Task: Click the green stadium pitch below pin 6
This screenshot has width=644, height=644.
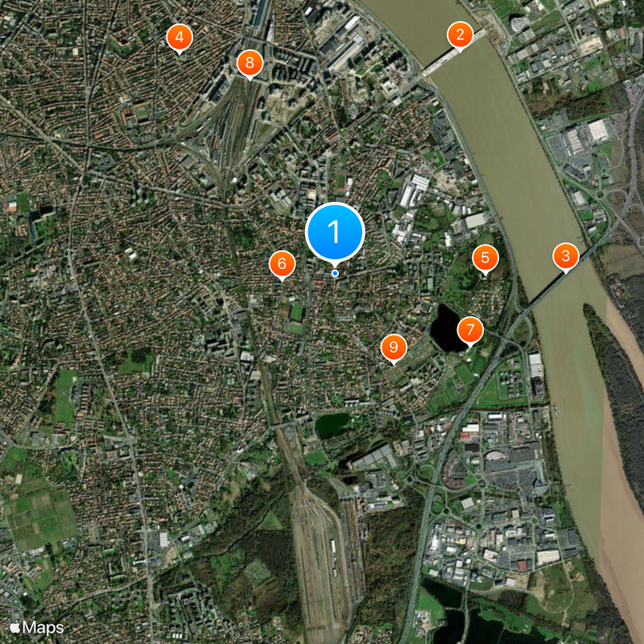Action: 295,313
